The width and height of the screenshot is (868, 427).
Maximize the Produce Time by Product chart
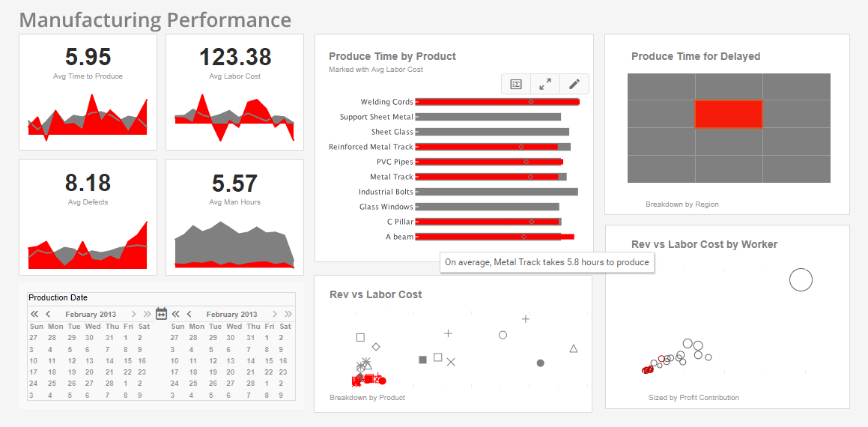point(545,84)
